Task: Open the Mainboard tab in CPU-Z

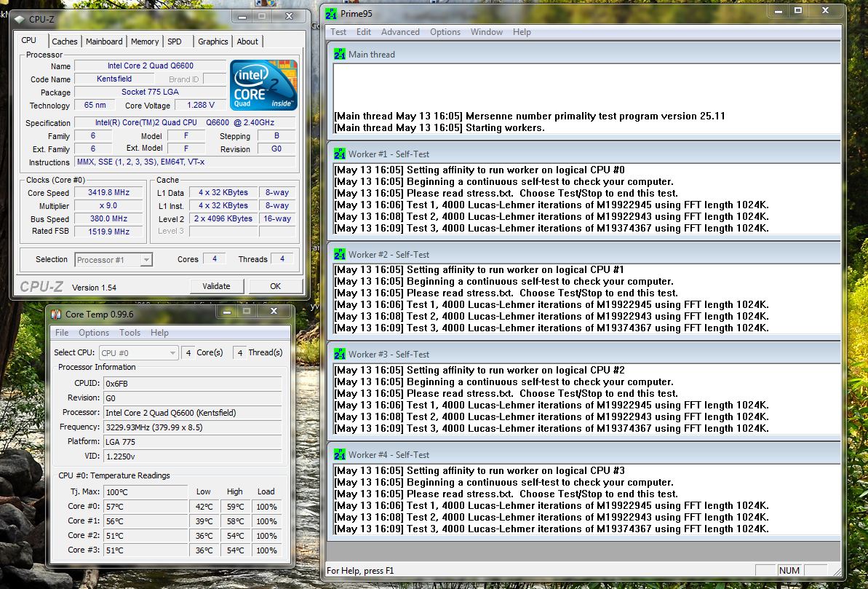Action: click(104, 41)
